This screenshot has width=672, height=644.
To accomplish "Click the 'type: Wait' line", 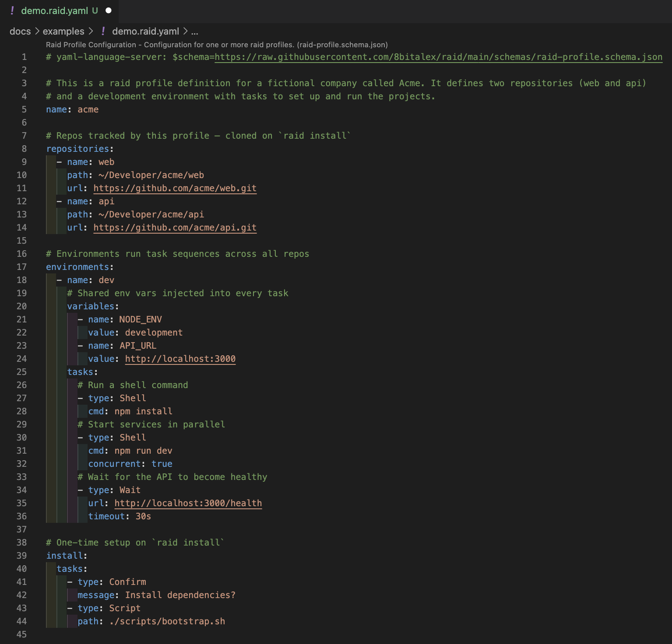I will (109, 490).
